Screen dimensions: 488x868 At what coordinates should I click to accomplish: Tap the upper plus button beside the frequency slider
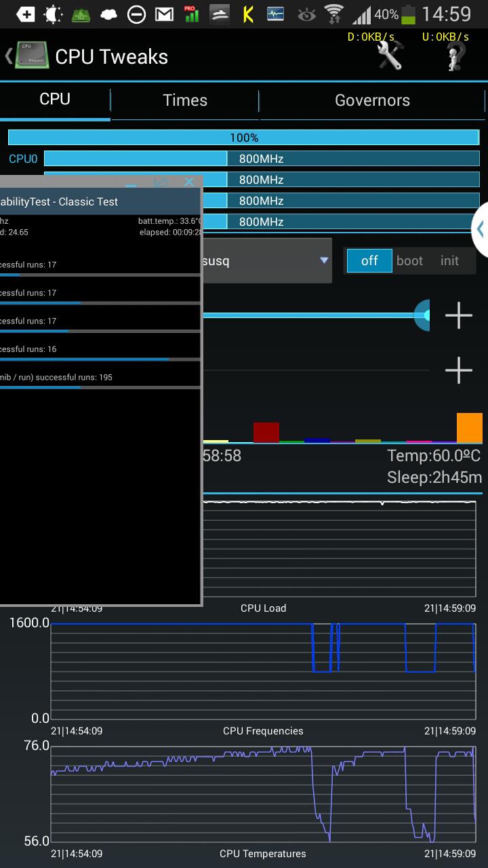coord(459,315)
